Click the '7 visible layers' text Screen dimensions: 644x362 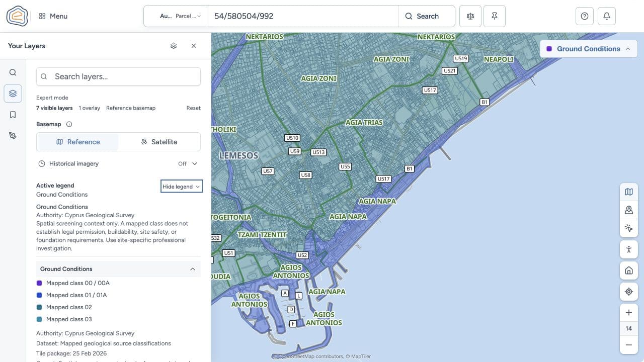(54, 108)
